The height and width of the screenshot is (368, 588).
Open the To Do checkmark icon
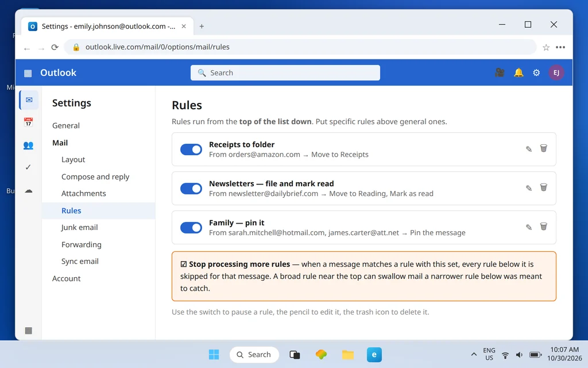tap(28, 167)
